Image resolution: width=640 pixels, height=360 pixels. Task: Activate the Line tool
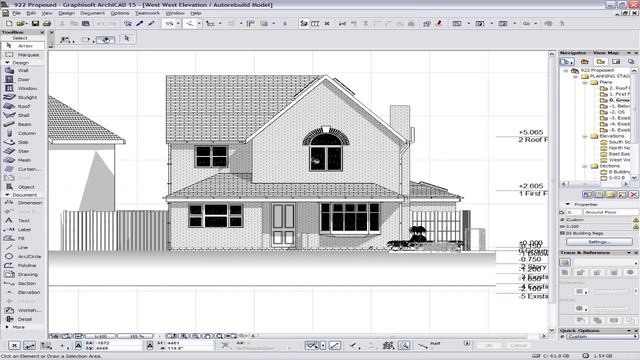click(22, 247)
